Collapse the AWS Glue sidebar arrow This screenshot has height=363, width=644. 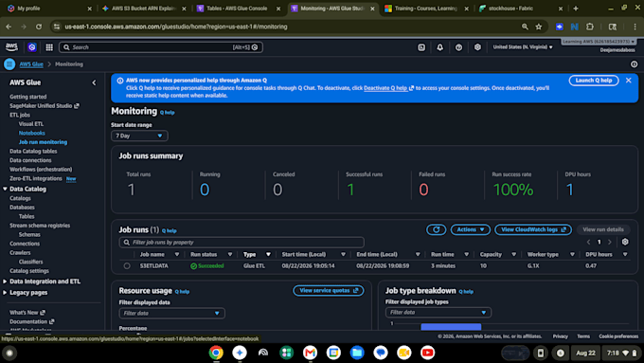94,82
